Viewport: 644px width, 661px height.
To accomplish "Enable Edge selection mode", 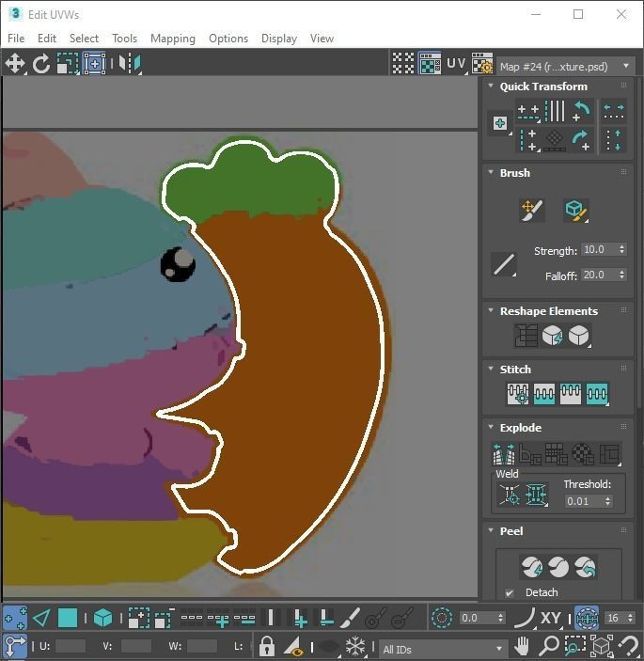I will (x=41, y=618).
